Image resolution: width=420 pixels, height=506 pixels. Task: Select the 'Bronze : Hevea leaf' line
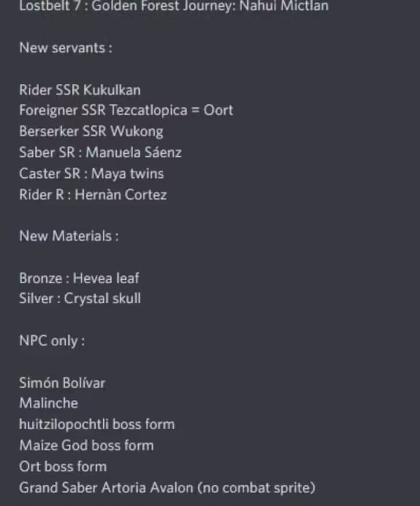click(x=79, y=278)
